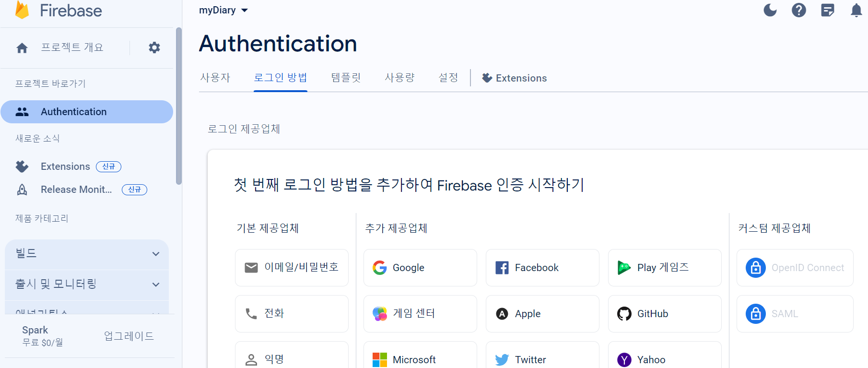Click the Microsoft logo icon

click(380, 360)
